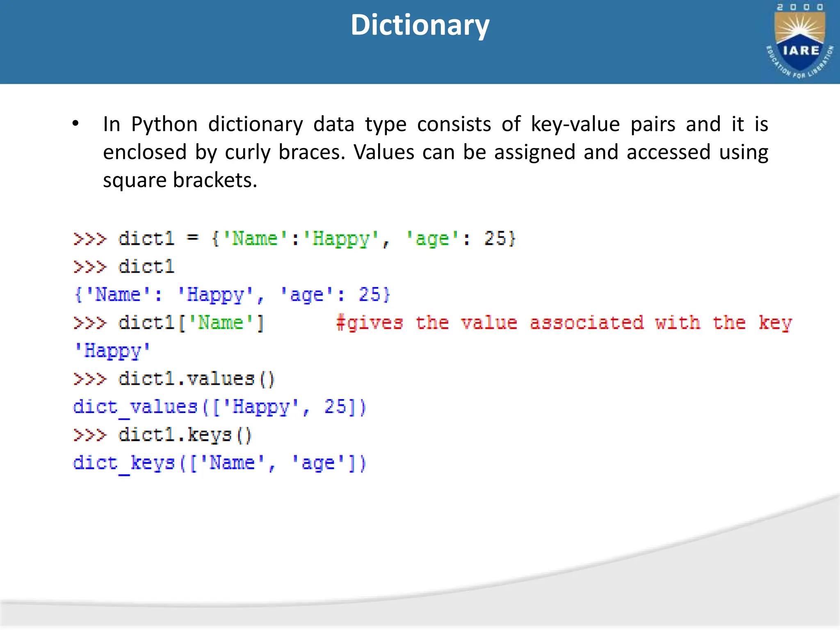Click the 'Happy' output string
Screen dimensions: 840x630
coord(112,351)
